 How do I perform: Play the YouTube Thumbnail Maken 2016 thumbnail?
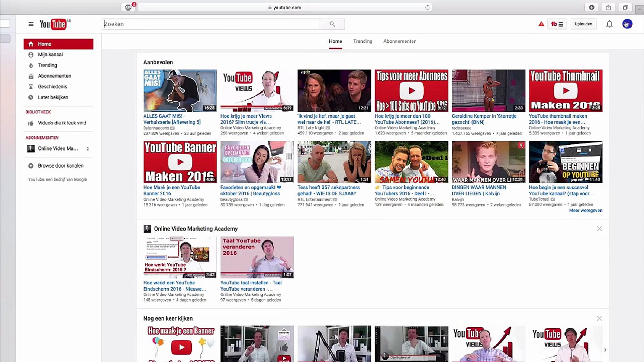point(566,90)
